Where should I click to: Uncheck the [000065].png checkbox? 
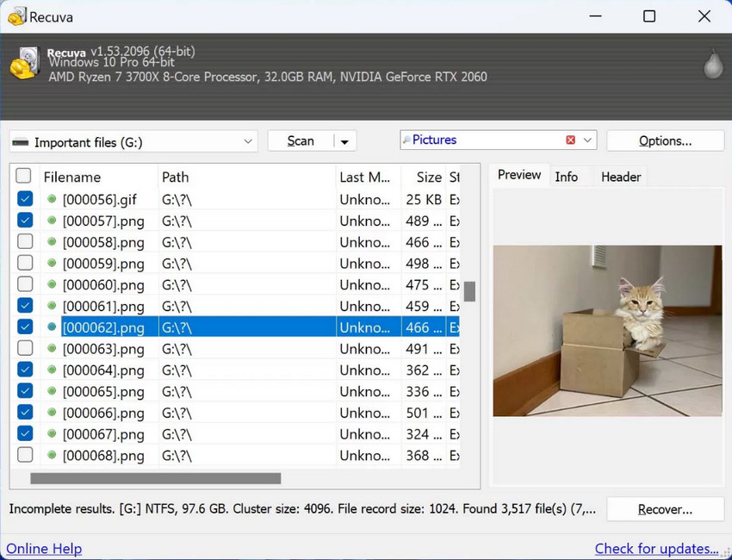(25, 390)
